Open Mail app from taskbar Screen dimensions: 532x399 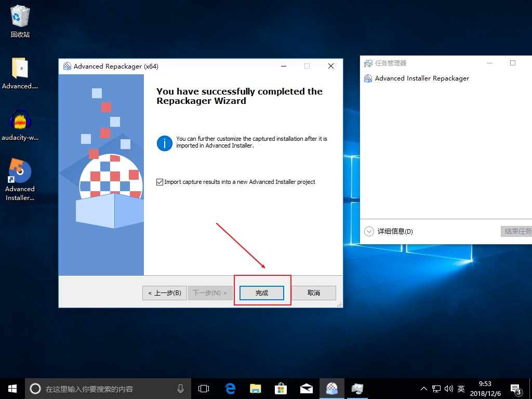click(307, 389)
